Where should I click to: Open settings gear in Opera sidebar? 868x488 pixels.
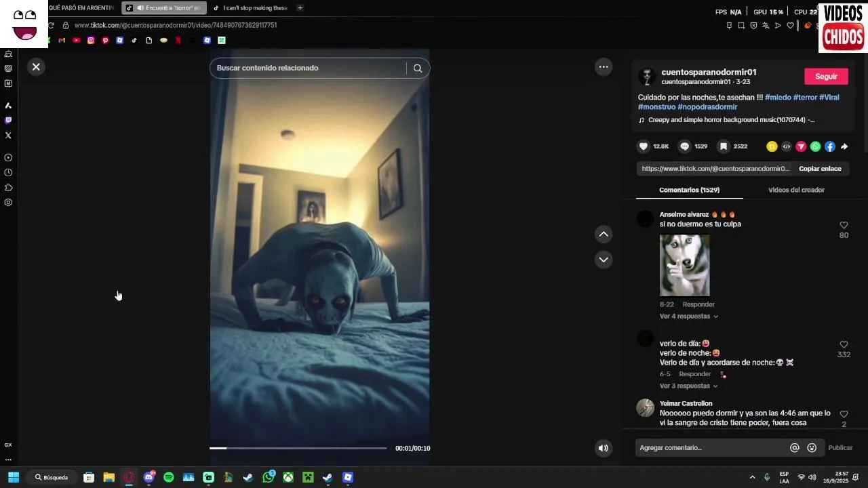pos(8,203)
